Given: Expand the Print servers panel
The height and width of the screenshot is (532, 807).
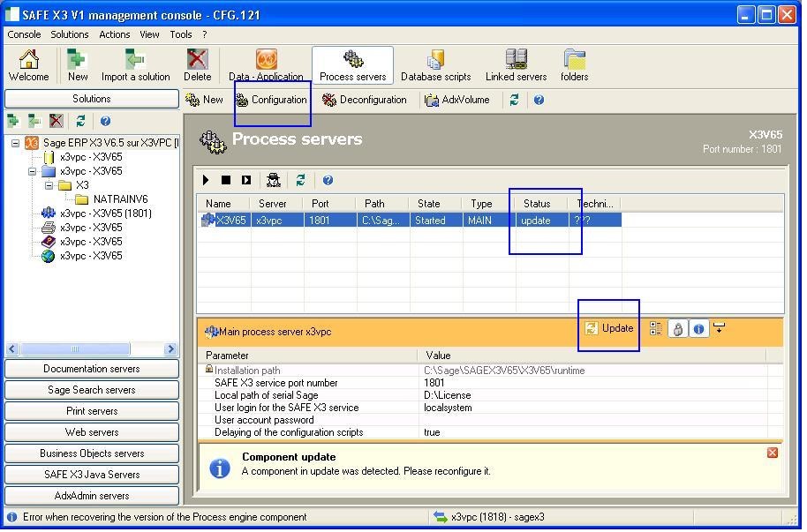Looking at the screenshot, I should coord(92,411).
